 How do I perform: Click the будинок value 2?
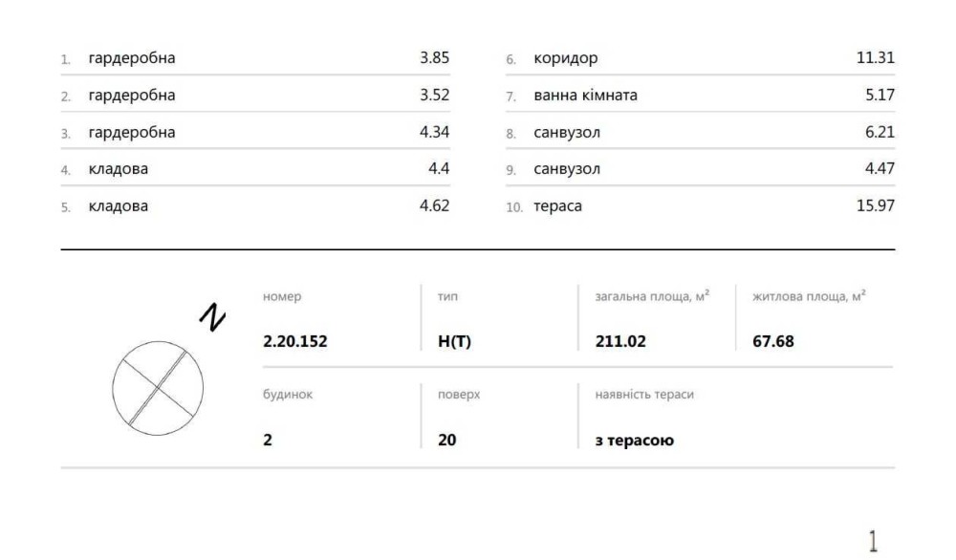(268, 441)
